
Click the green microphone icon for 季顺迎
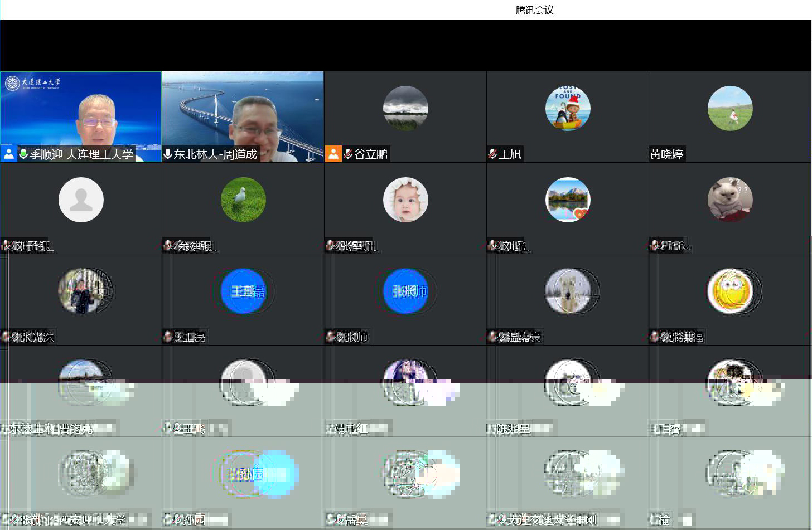pyautogui.click(x=23, y=154)
